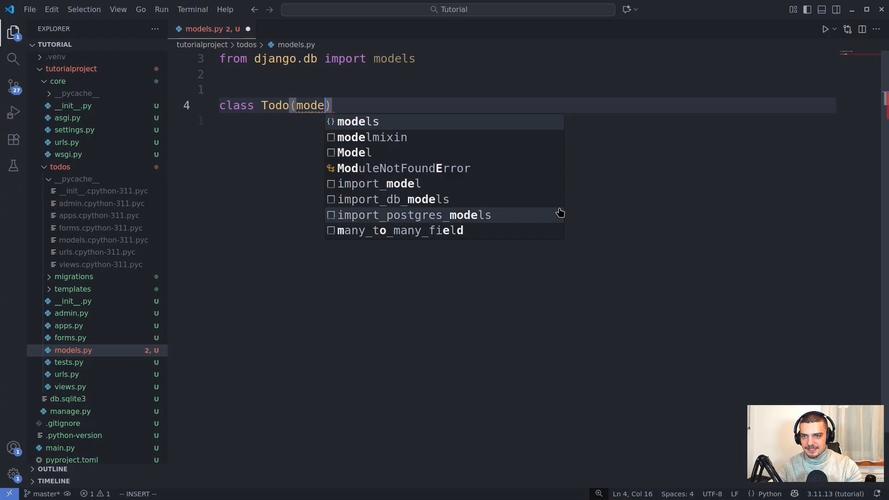The width and height of the screenshot is (889, 500).
Task: Open the Accounts icon in activity bar
Action: pos(13,449)
